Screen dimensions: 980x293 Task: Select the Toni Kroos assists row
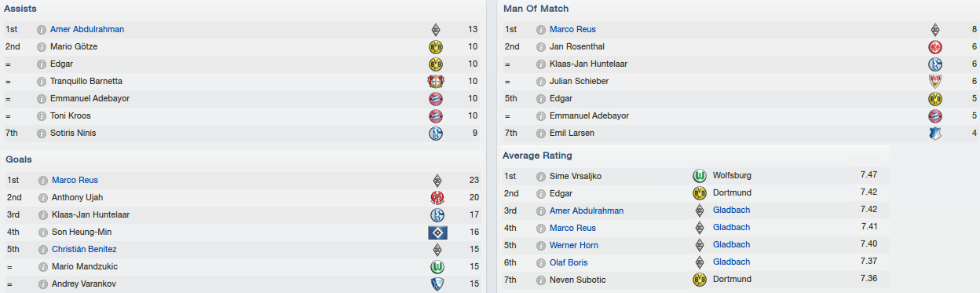tap(243, 115)
